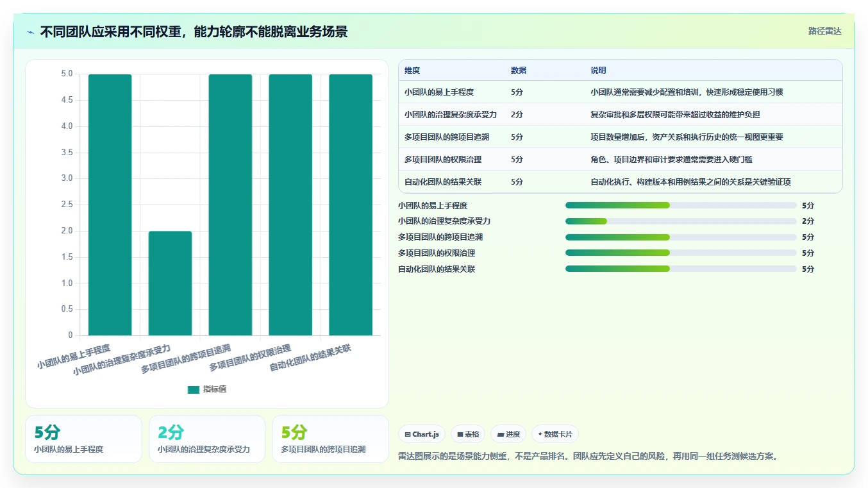This screenshot has width=868, height=488.
Task: Click the short chart bar for 小团队的治理复杂度承受力
Action: click(x=170, y=283)
